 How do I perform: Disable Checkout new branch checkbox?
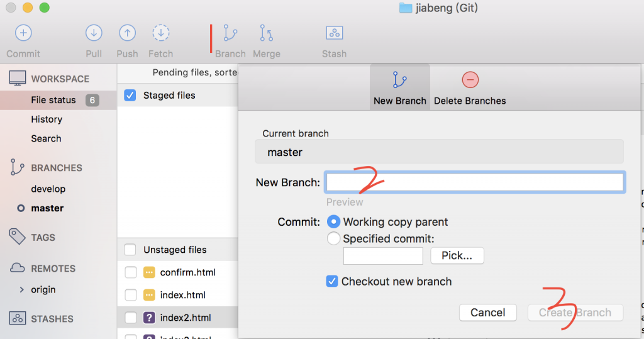click(x=332, y=282)
